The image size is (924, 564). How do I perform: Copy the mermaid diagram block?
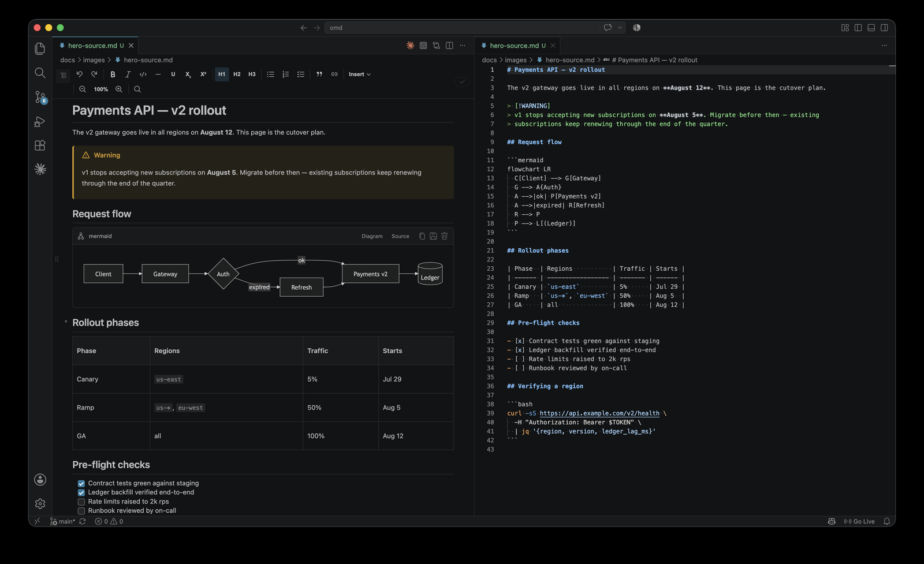[x=422, y=236]
